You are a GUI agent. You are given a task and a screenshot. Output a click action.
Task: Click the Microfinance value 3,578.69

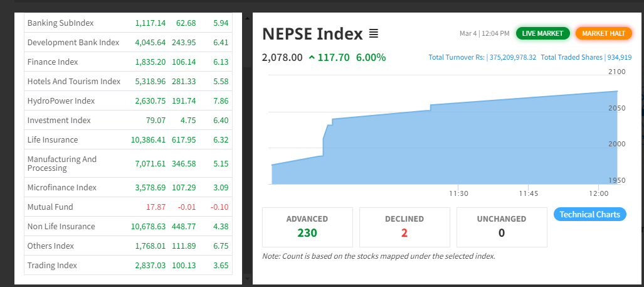tap(150, 188)
